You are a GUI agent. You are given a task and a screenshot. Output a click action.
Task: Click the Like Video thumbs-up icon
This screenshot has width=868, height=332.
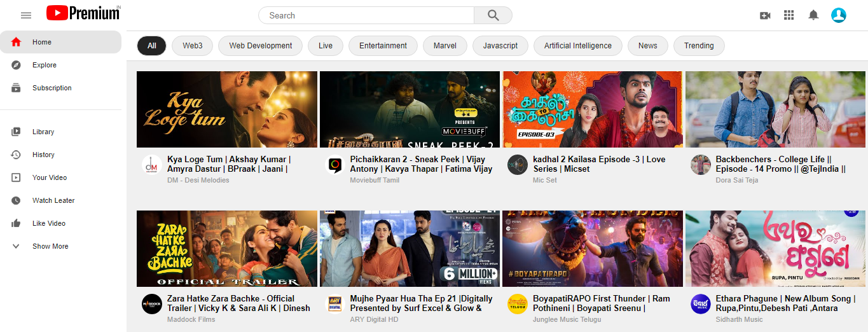pyautogui.click(x=16, y=223)
